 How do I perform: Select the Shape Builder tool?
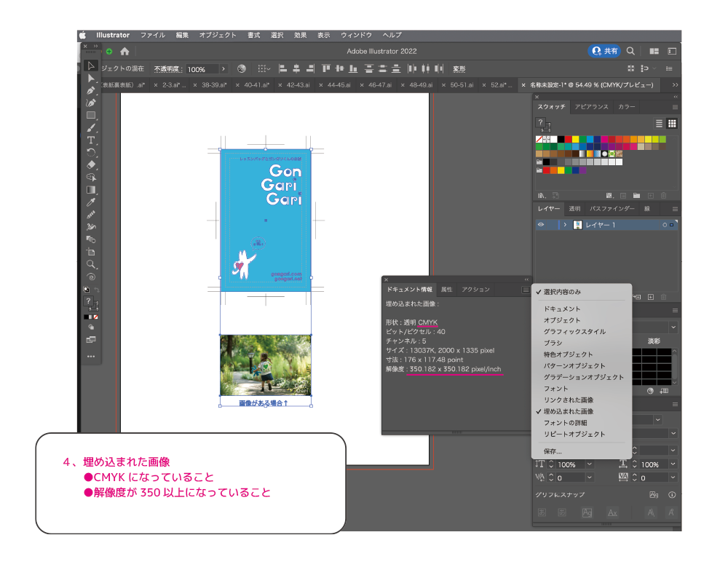tap(91, 178)
